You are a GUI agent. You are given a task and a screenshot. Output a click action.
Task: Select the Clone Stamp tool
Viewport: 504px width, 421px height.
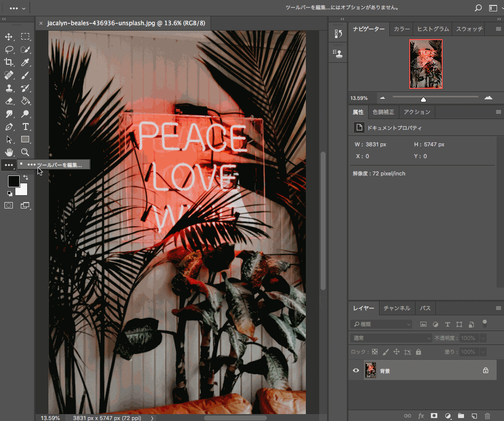[x=9, y=88]
